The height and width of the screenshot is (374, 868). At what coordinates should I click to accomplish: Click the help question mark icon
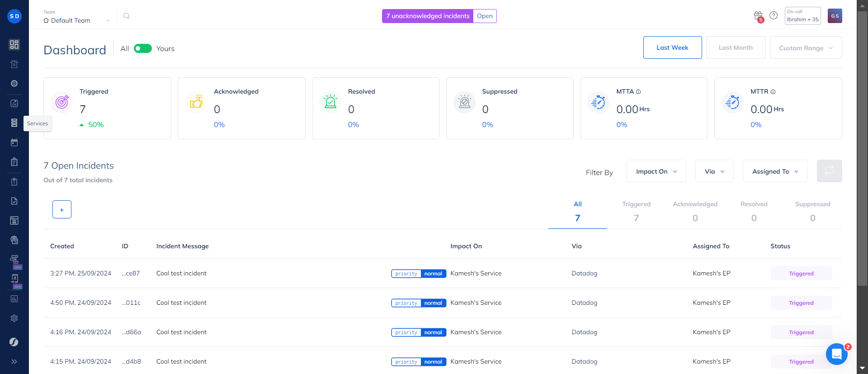[774, 16]
